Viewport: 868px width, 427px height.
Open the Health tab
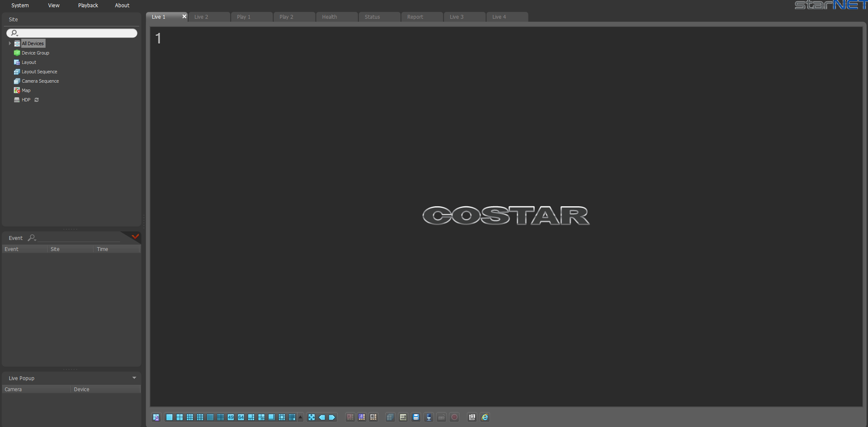pyautogui.click(x=337, y=17)
